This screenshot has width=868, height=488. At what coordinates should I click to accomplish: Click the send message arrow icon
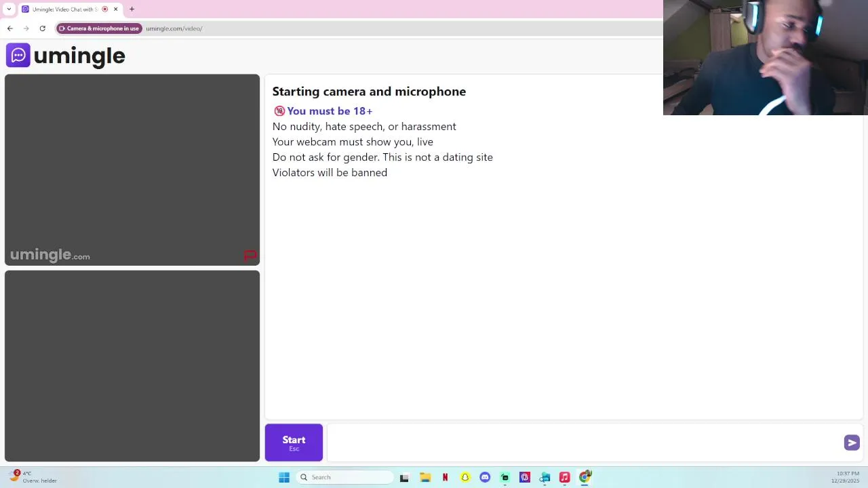pyautogui.click(x=852, y=443)
